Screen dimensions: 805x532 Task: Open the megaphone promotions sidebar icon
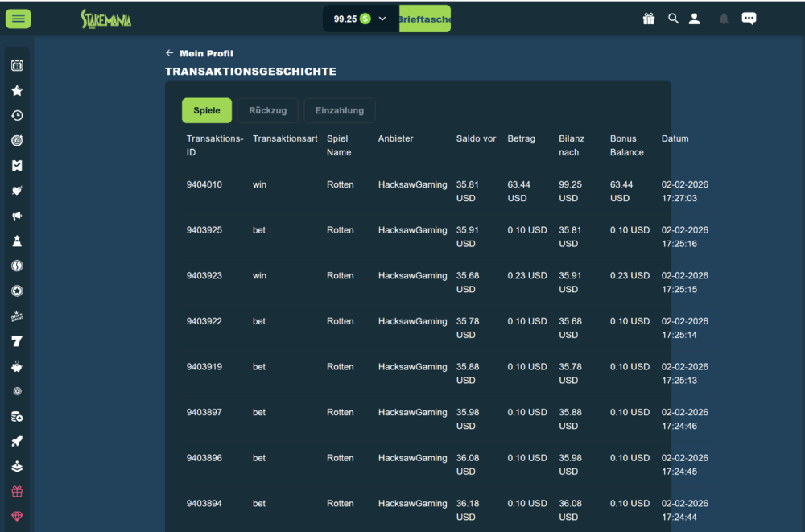(17, 216)
